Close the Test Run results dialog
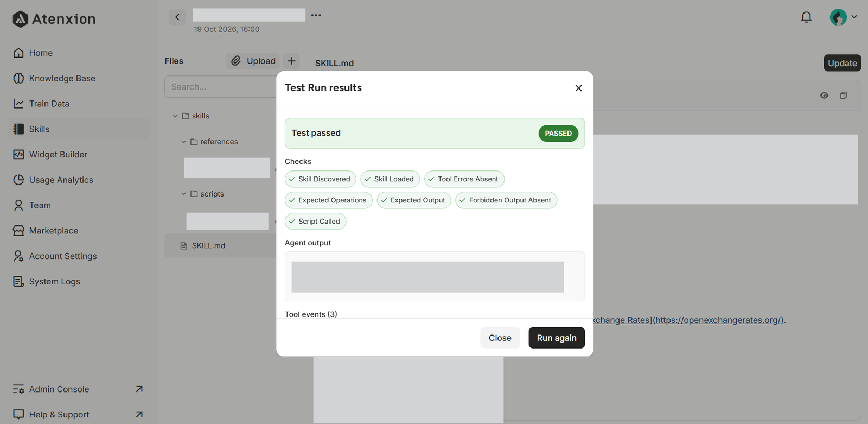 point(579,88)
